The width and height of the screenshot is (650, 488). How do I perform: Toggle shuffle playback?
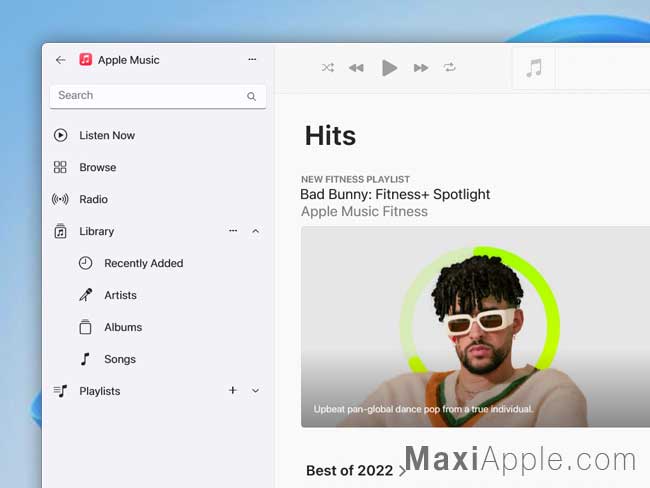[x=328, y=68]
